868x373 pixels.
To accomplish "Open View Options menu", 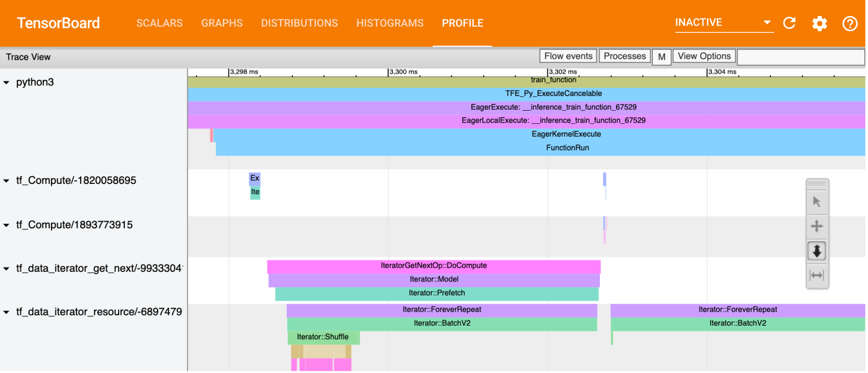I will (x=704, y=56).
